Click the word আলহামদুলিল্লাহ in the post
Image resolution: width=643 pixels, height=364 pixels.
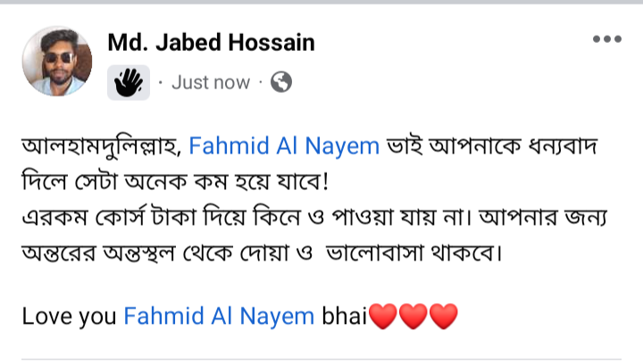click(102, 146)
